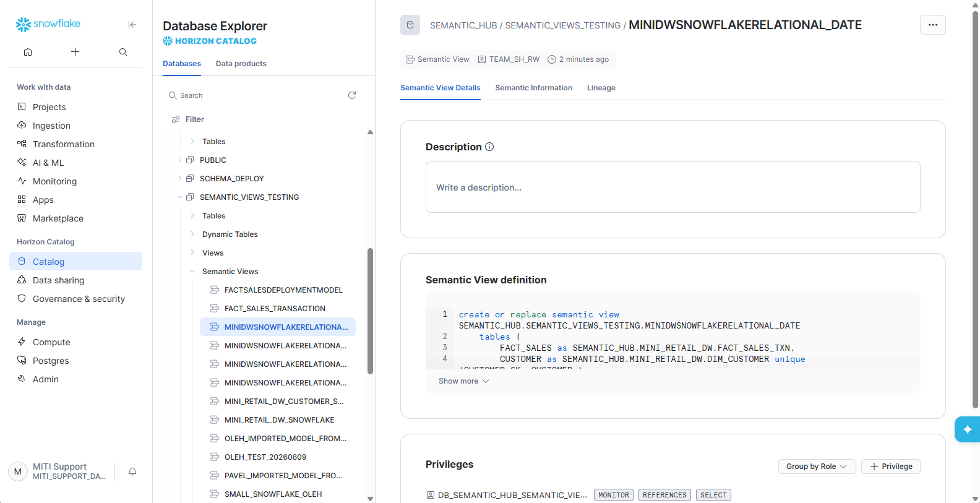Screen dimensions: 980x503
Task: Expand the SCHEMA_DEPLOY schema
Action: (180, 178)
